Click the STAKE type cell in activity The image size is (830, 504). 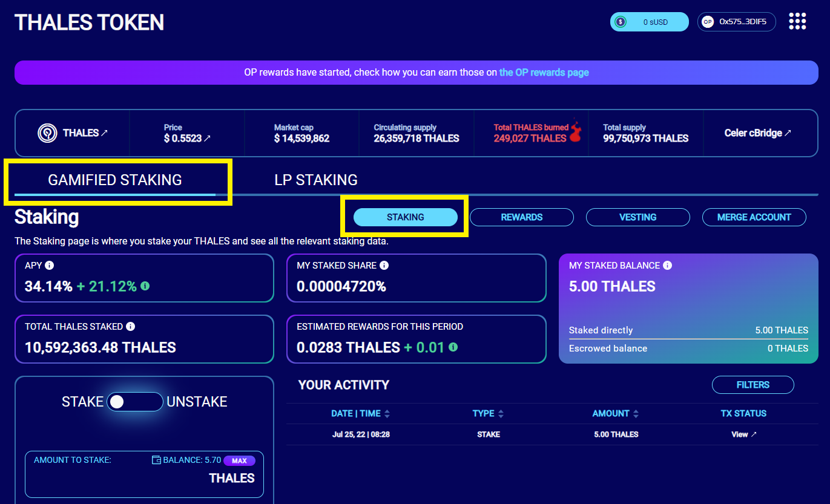(489, 434)
